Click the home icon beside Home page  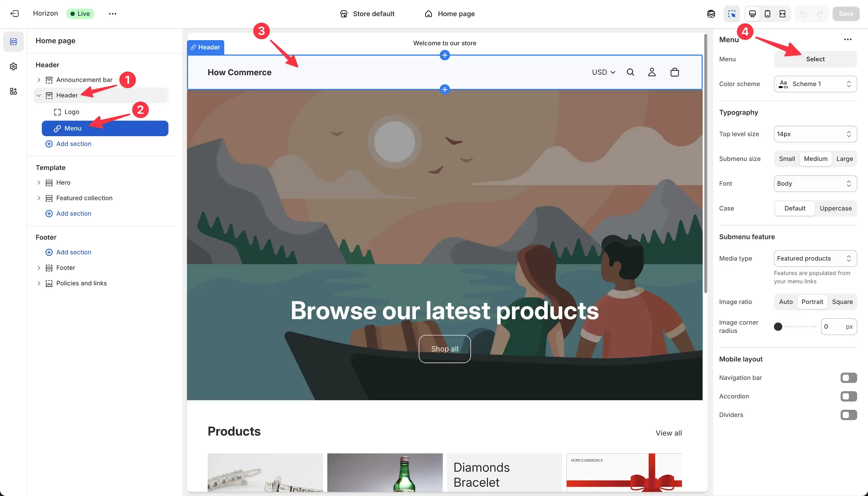click(x=429, y=14)
